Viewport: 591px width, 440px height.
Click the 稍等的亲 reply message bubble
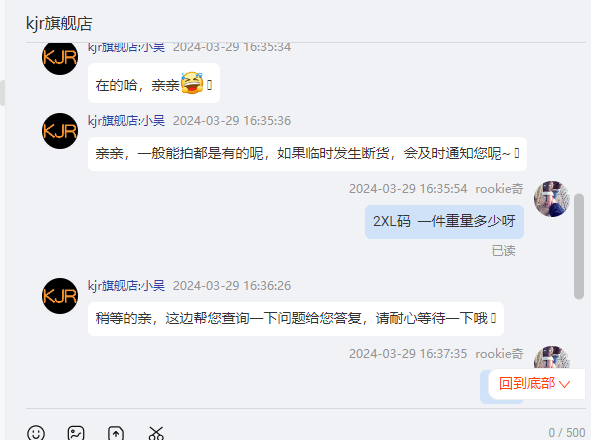(x=296, y=319)
